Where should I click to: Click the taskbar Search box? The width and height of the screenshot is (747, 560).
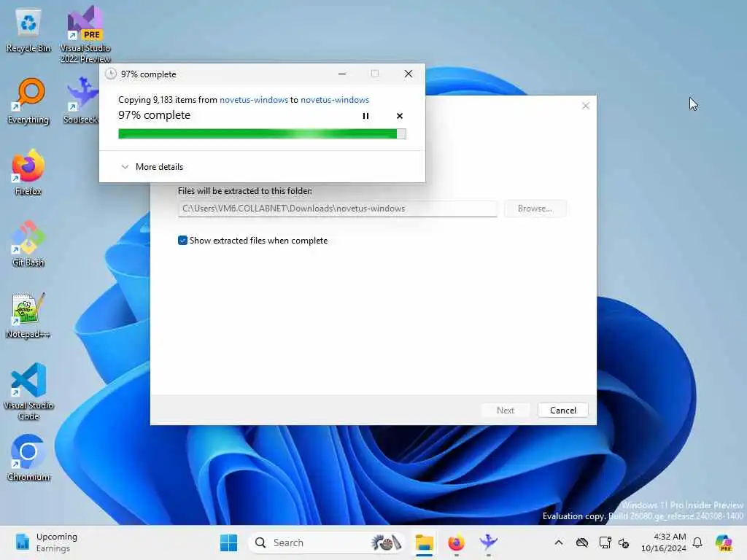point(327,542)
